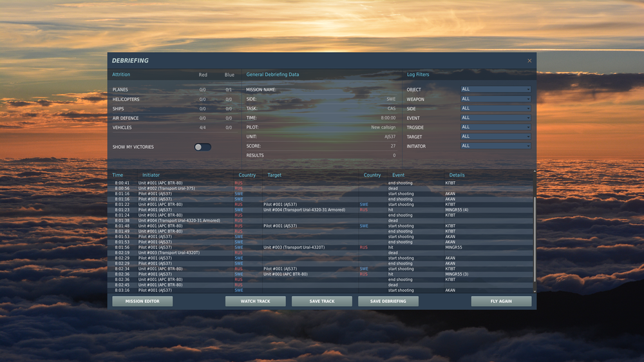The image size is (644, 362).
Task: Open the OBJECT filter dropdown
Action: [496, 89]
